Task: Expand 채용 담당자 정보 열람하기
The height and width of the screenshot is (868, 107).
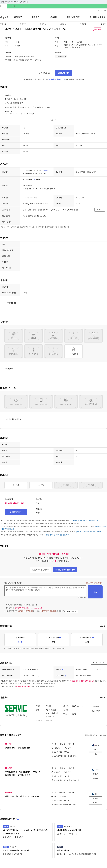Action: (65, 570)
